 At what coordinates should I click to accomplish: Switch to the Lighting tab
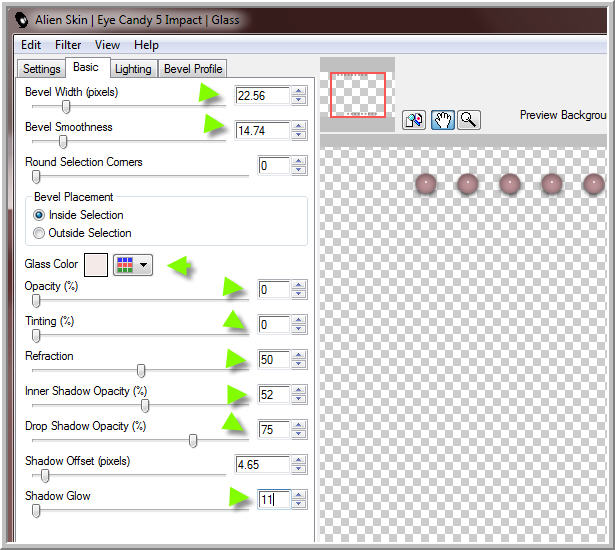coord(133,69)
